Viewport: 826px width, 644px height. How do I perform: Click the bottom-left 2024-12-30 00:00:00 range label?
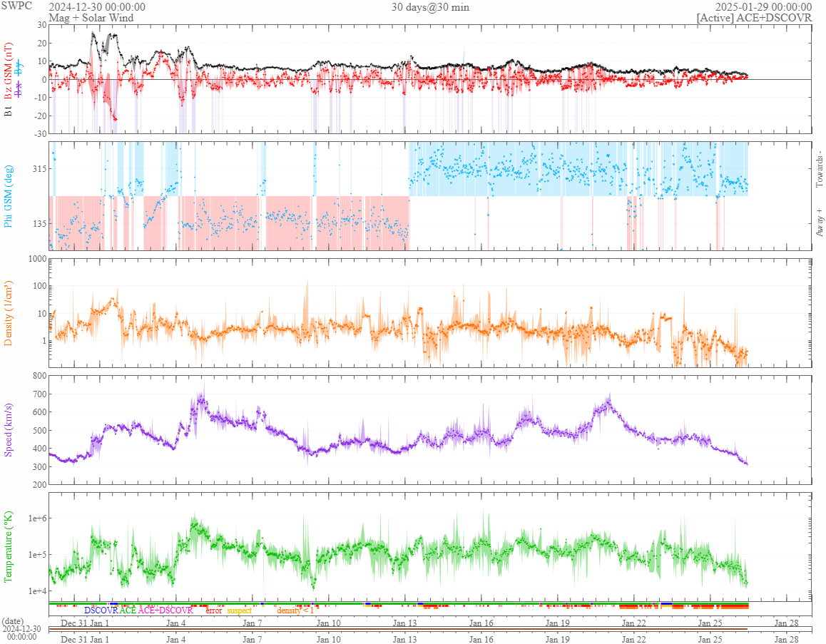click(x=21, y=633)
